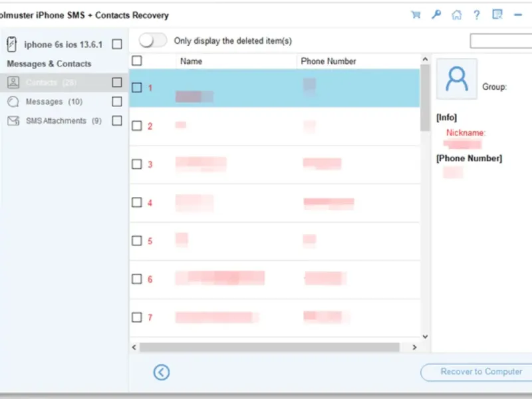Click the vertical scrollbar thumb
The height and width of the screenshot is (399, 532).
coord(425,98)
